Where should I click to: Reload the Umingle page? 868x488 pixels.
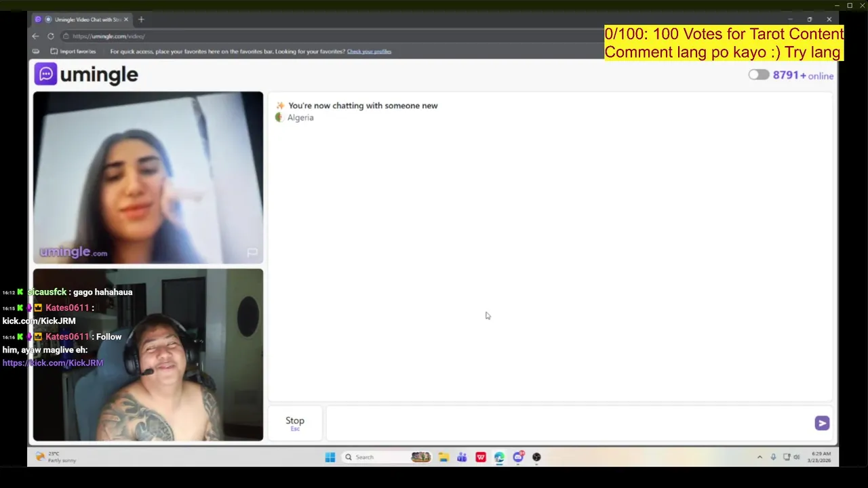tap(50, 36)
